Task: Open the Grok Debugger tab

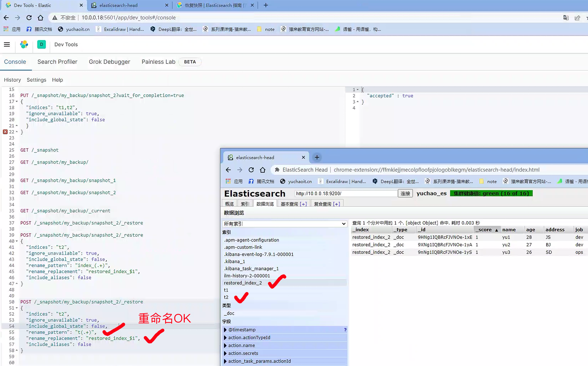Action: pos(109,62)
